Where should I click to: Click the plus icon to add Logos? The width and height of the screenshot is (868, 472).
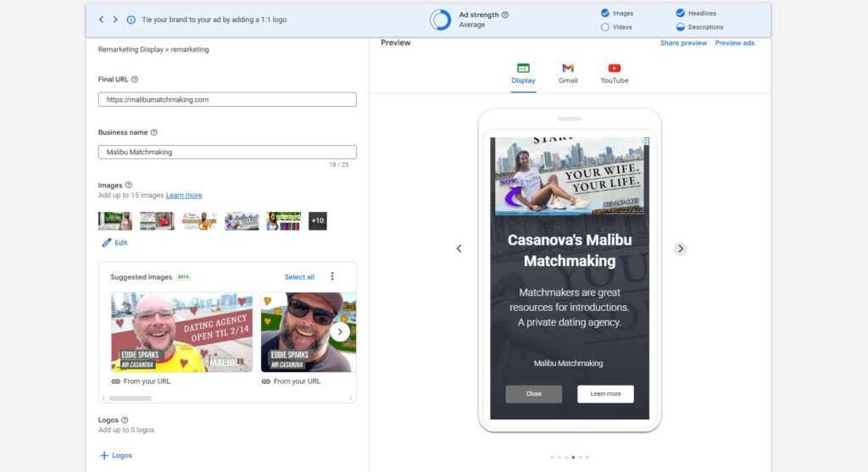point(104,455)
